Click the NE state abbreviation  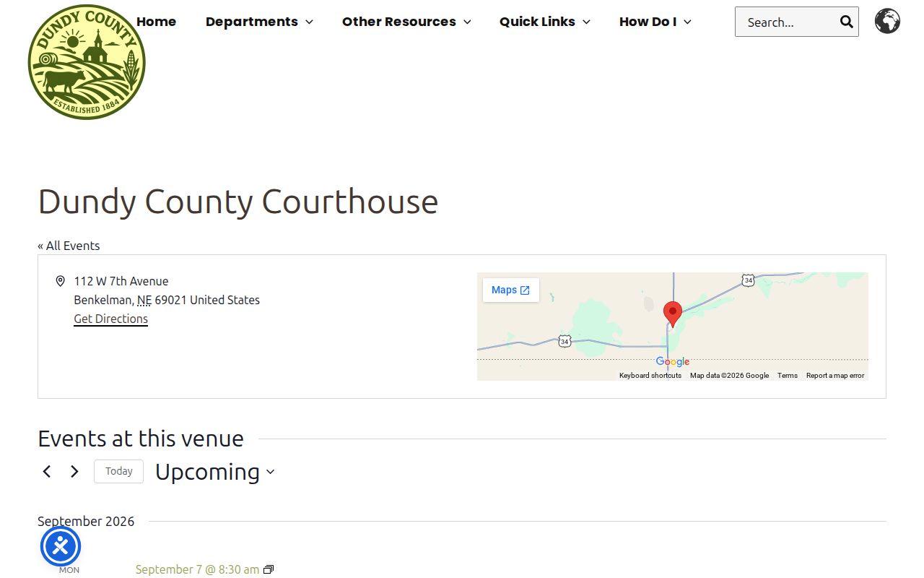144,300
